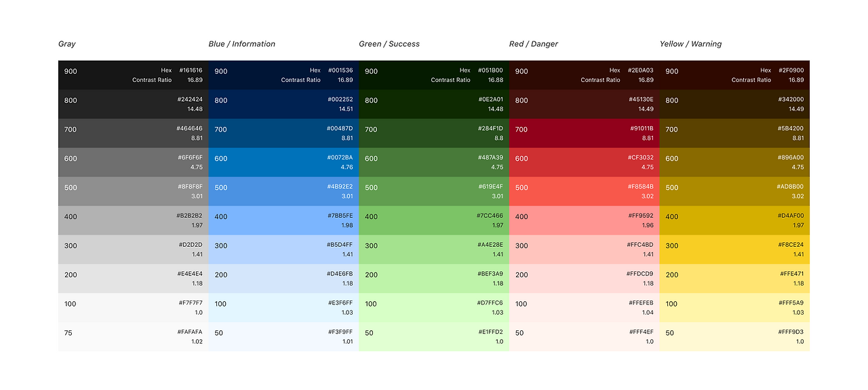This screenshot has width=868, height=390.
Task: Choose the Yellow 100 swatch #FFF5A9
Action: click(x=735, y=308)
